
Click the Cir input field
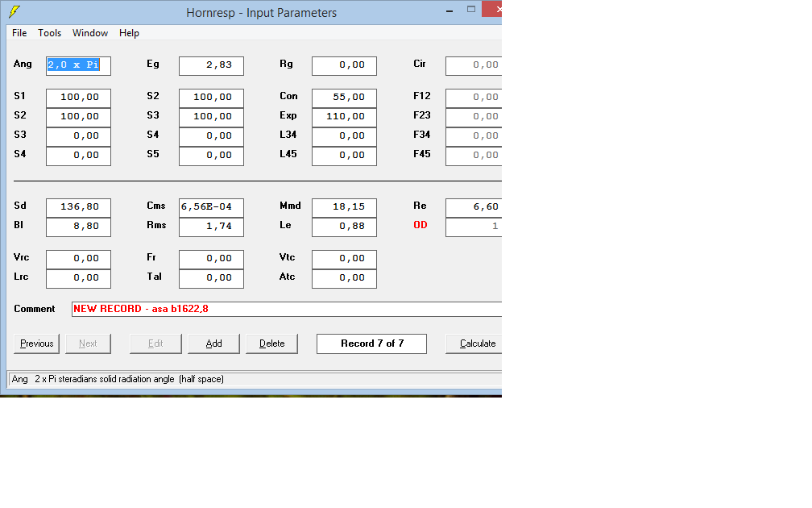[x=474, y=66]
